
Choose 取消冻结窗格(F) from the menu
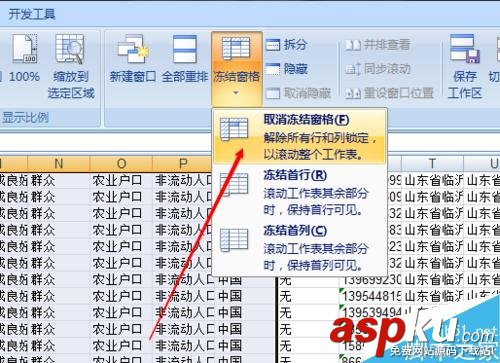click(299, 137)
